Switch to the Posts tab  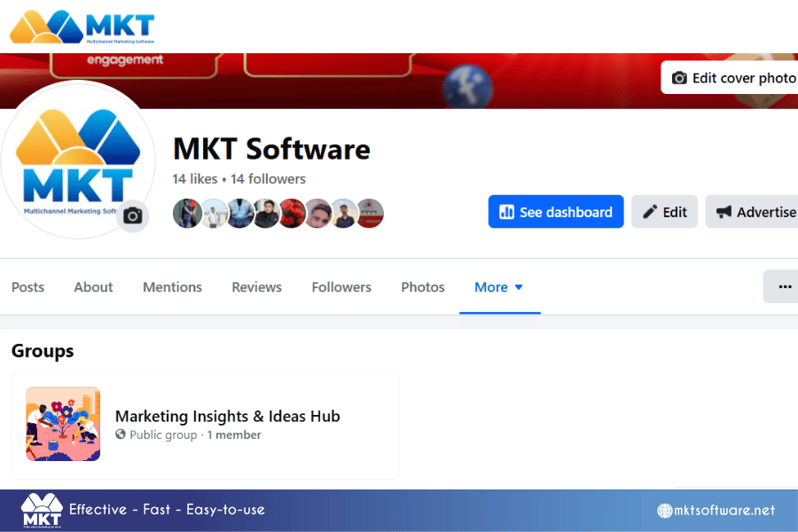(x=28, y=287)
